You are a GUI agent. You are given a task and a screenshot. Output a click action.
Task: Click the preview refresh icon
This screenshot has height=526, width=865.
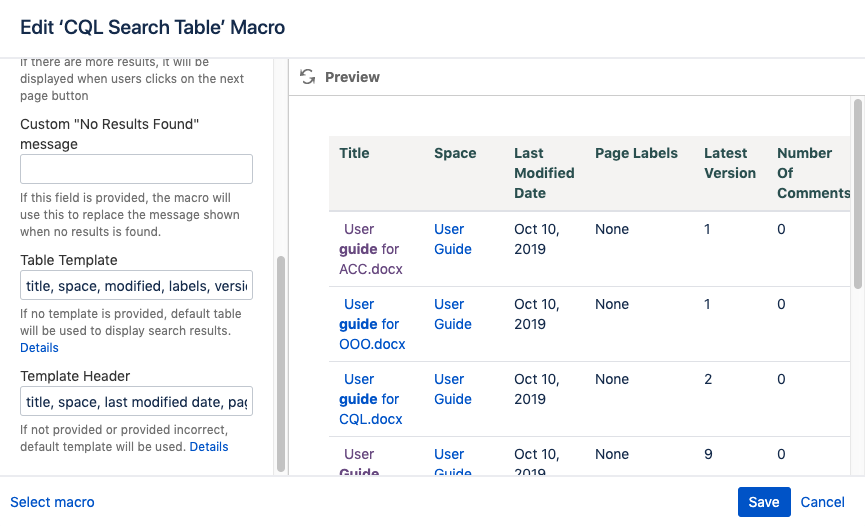pyautogui.click(x=308, y=77)
